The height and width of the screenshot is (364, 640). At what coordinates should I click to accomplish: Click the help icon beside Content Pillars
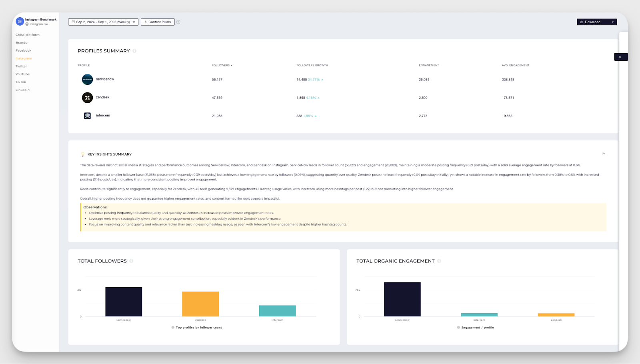(178, 22)
